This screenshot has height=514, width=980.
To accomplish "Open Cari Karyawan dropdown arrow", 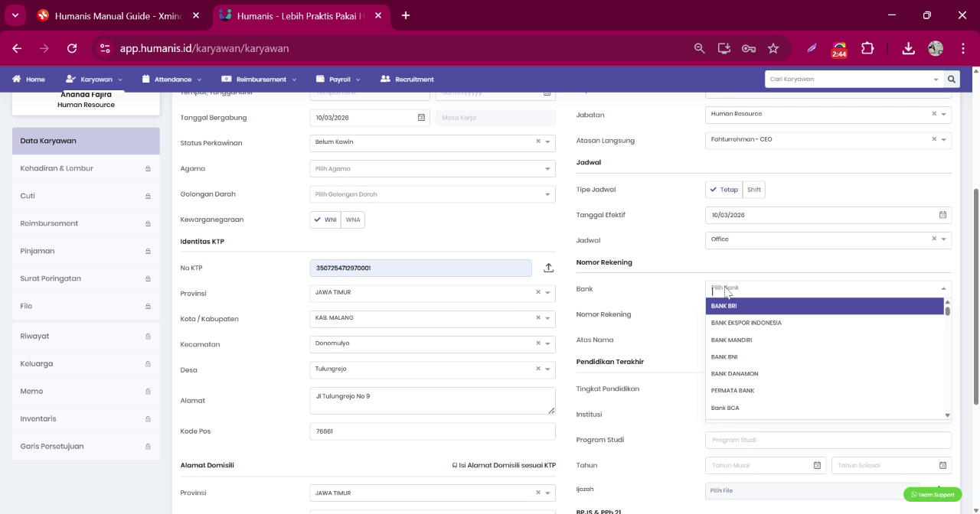I will (936, 80).
